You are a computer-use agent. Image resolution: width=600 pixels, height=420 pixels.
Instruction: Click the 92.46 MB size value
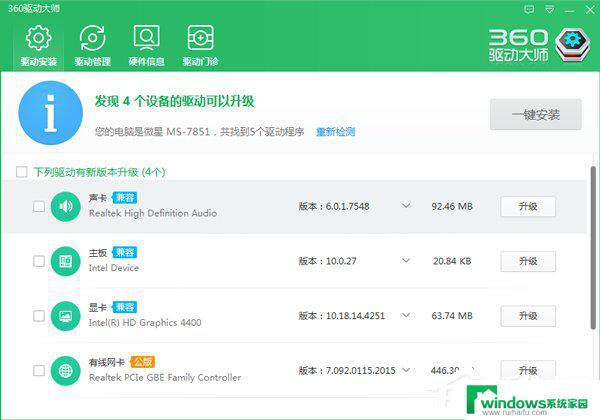(x=452, y=207)
